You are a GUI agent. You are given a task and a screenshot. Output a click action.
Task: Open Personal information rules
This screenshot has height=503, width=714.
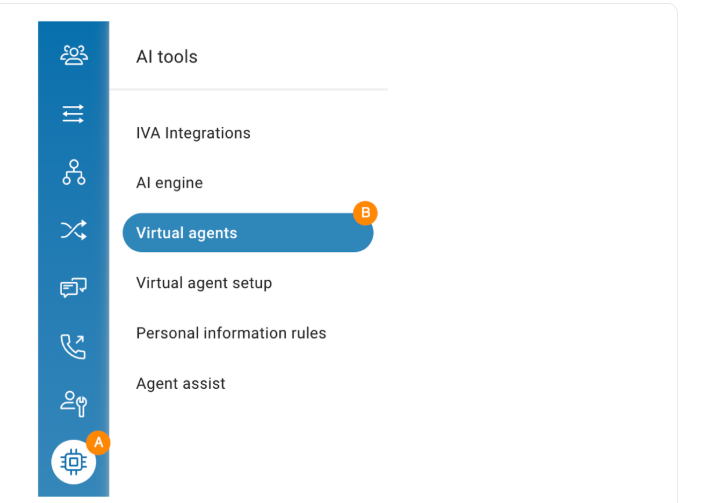point(231,333)
